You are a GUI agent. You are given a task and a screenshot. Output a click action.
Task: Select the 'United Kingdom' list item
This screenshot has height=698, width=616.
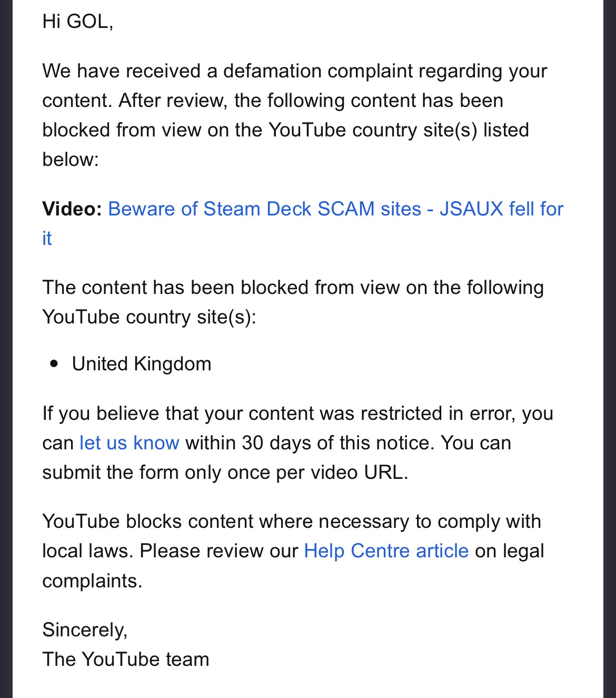pos(142,364)
